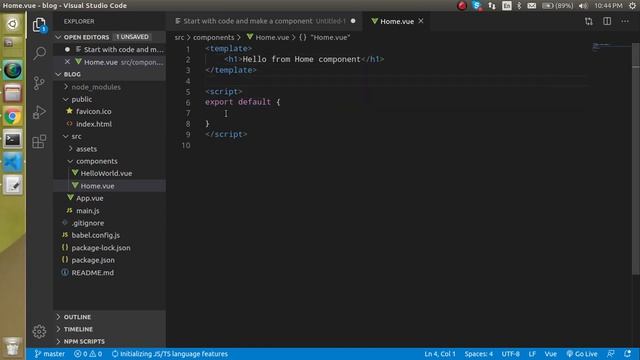Open Visual Studio Code dock icon
The height and width of the screenshot is (360, 640).
[13, 162]
